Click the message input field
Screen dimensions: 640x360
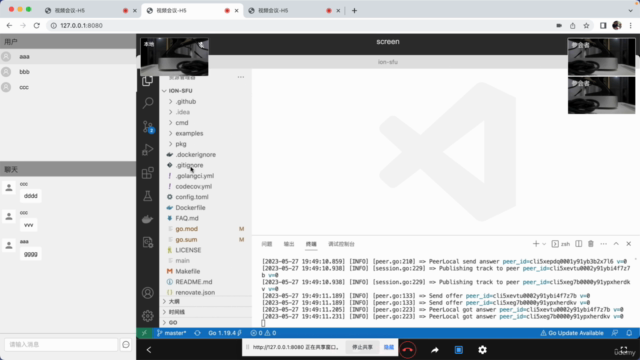click(61, 344)
